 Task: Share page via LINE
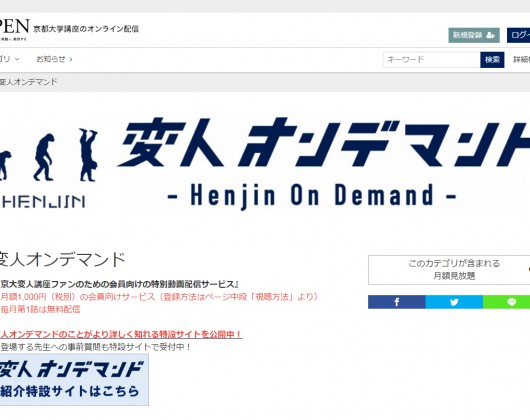point(506,302)
